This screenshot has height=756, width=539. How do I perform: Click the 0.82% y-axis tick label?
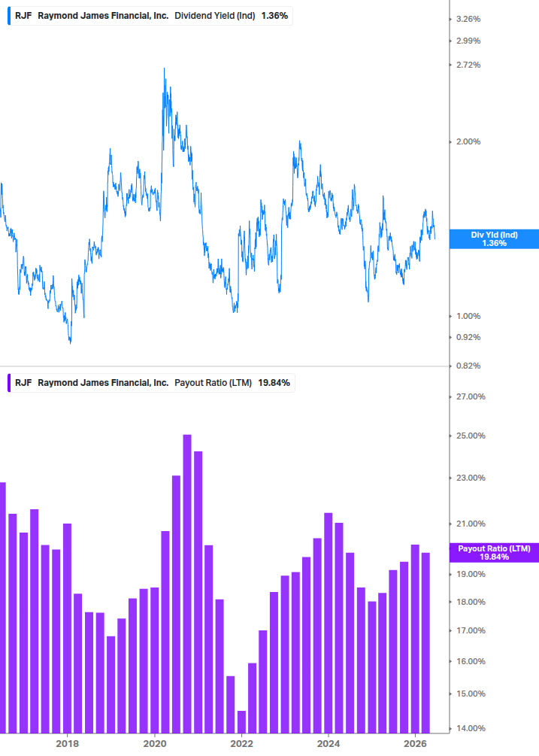468,366
